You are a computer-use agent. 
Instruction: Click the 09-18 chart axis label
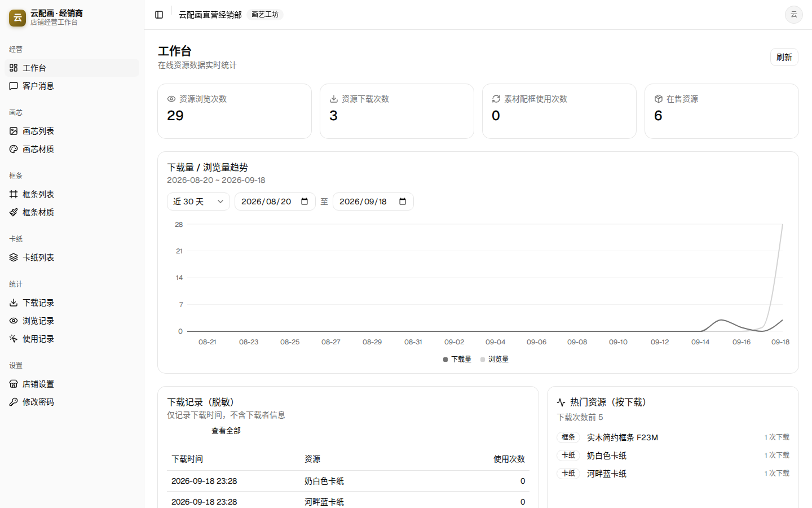coord(780,342)
